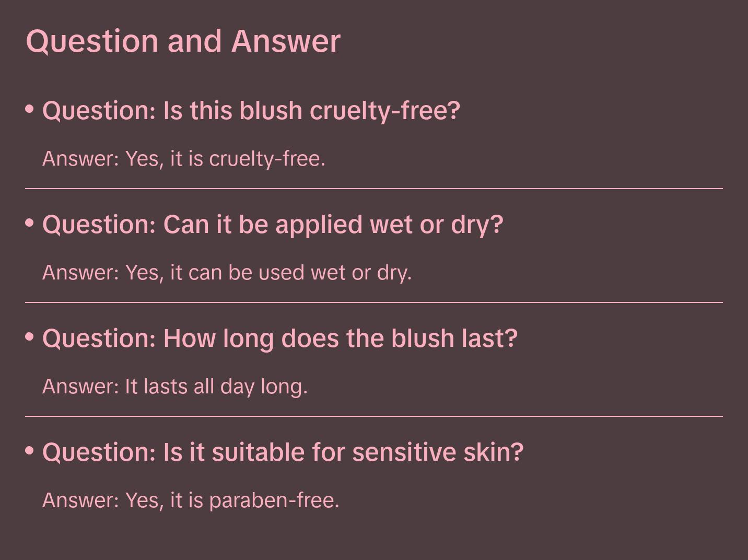Click the "Is it suitable for sensitive skin?" question
The width and height of the screenshot is (748, 560).
[x=283, y=452]
